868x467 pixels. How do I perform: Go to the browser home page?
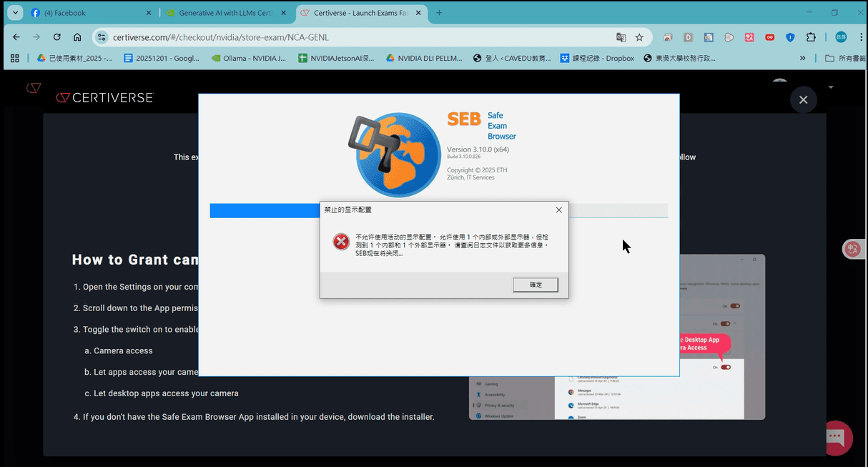(77, 37)
